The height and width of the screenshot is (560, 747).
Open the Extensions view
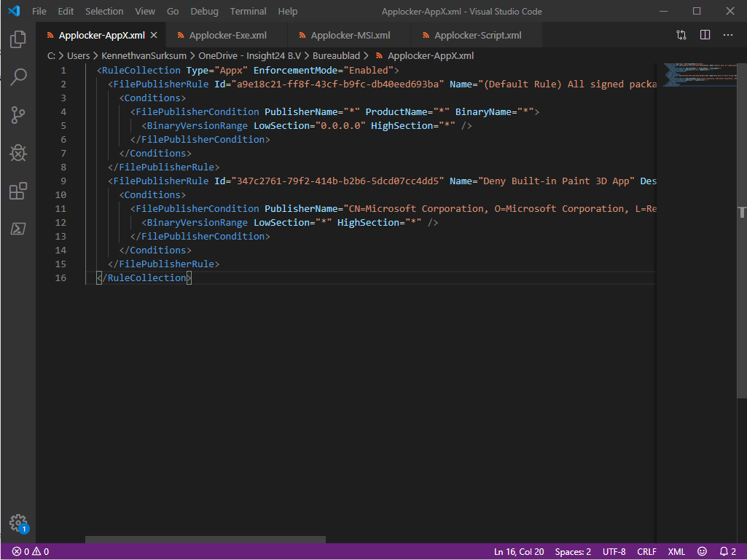point(18,191)
